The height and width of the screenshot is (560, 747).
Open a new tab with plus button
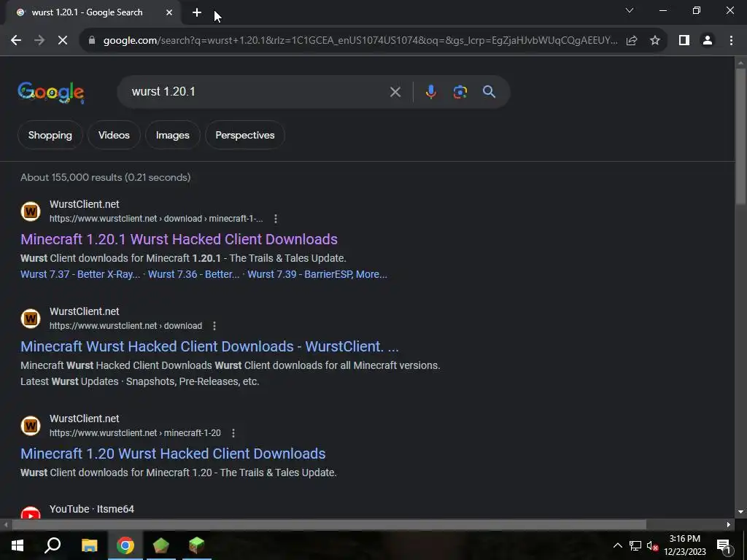pos(197,12)
